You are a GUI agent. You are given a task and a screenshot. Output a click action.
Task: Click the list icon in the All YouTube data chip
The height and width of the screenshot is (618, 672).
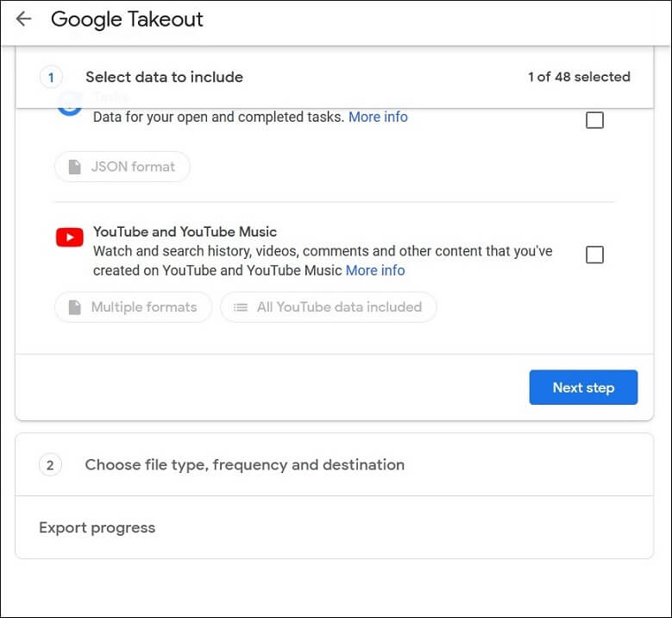click(x=241, y=307)
